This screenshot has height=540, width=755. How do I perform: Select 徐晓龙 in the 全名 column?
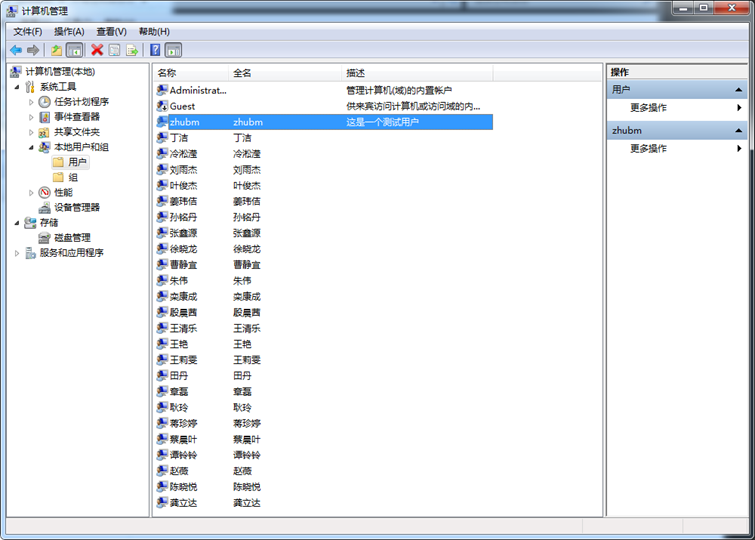pyautogui.click(x=247, y=249)
